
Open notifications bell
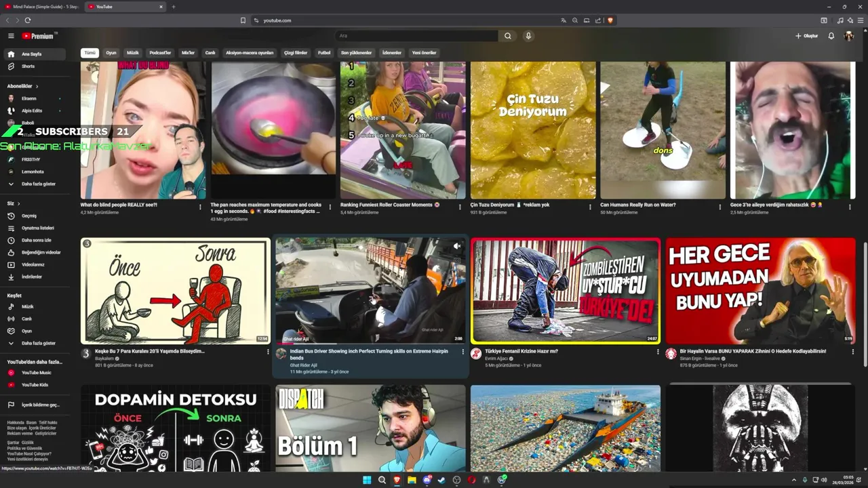pos(831,36)
